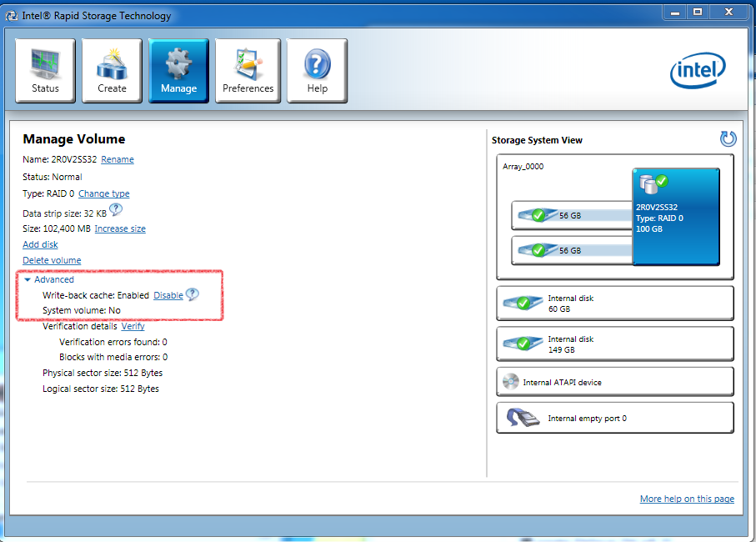Click the Verify link
756x542 pixels.
point(133,327)
